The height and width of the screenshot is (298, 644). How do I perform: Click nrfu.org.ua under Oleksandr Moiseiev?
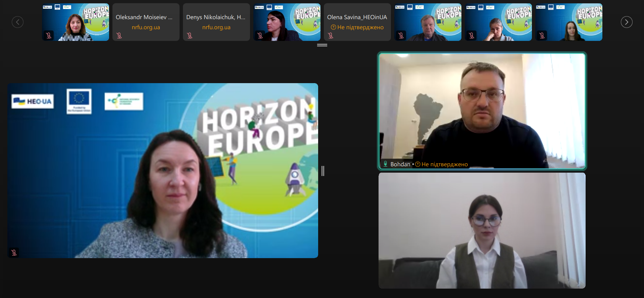(x=146, y=27)
